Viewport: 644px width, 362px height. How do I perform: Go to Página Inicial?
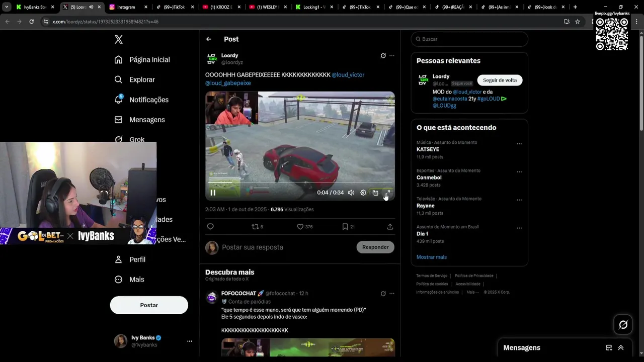click(142, 59)
